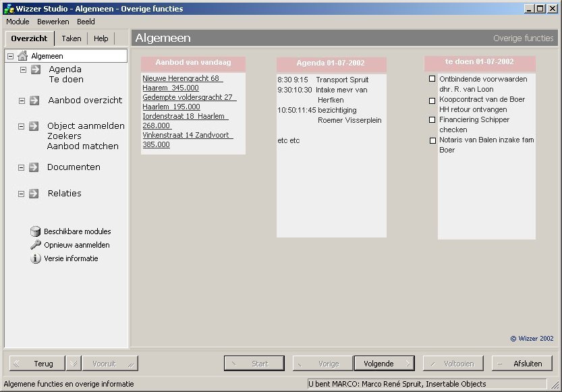562x392 pixels.
Task: Open the dropdown arrow next to Terug
Action: 73,364
